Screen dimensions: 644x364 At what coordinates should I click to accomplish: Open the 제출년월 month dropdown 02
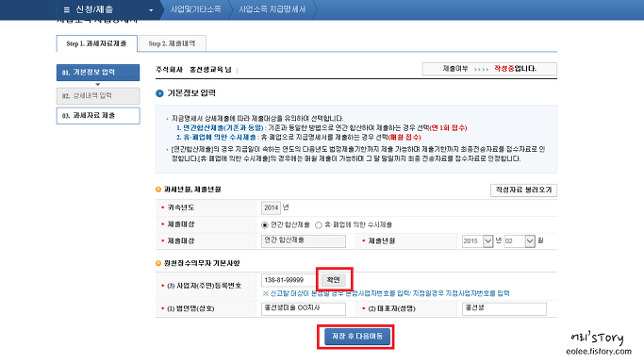tap(520, 241)
